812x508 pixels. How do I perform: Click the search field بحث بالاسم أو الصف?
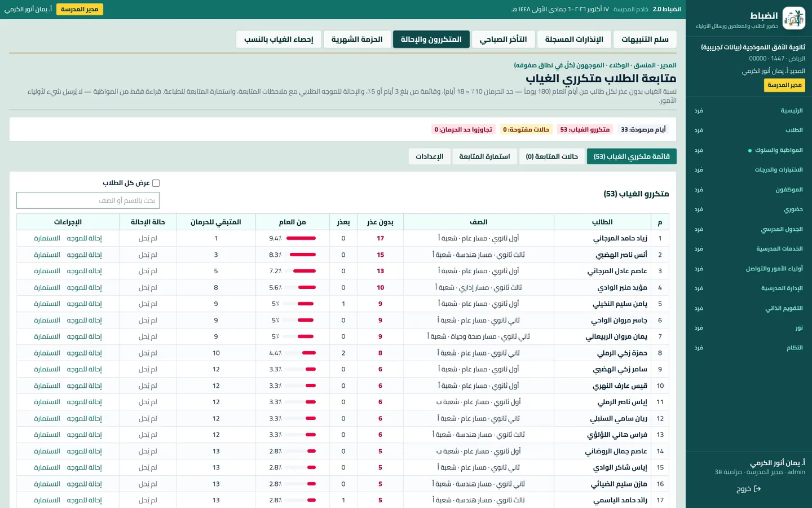pos(88,200)
